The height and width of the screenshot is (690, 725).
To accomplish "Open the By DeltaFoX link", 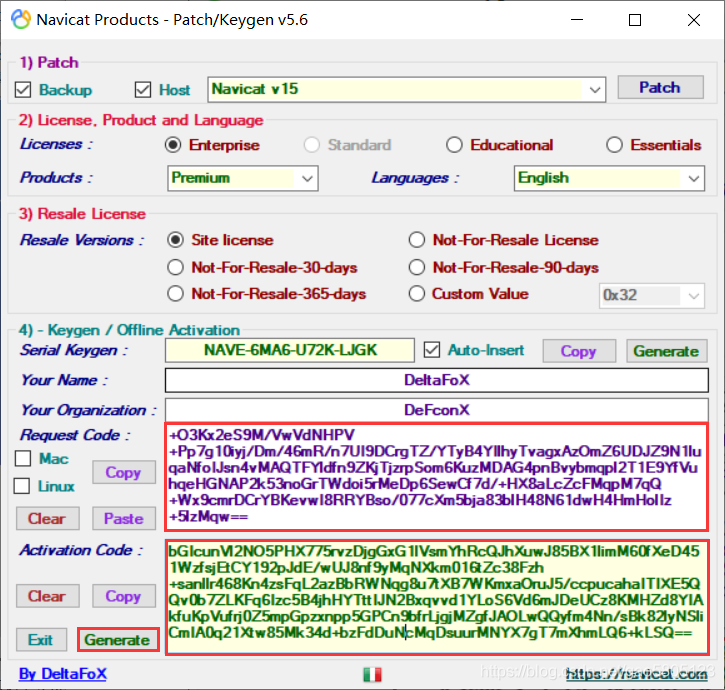I will click(x=63, y=674).
